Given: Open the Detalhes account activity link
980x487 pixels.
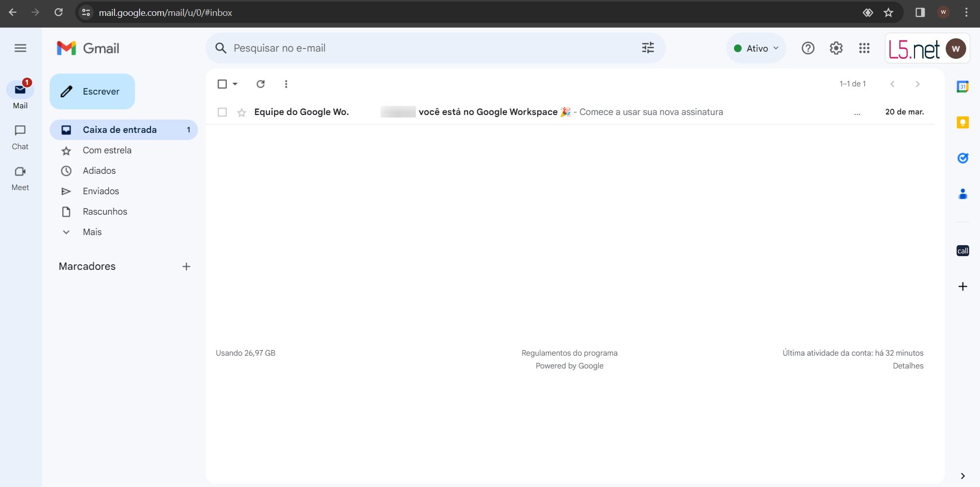Looking at the screenshot, I should [908, 366].
